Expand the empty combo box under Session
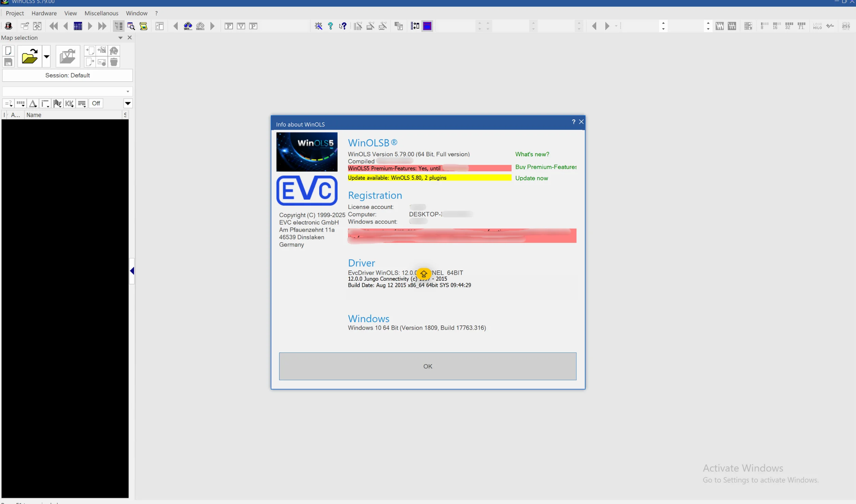 (x=127, y=91)
